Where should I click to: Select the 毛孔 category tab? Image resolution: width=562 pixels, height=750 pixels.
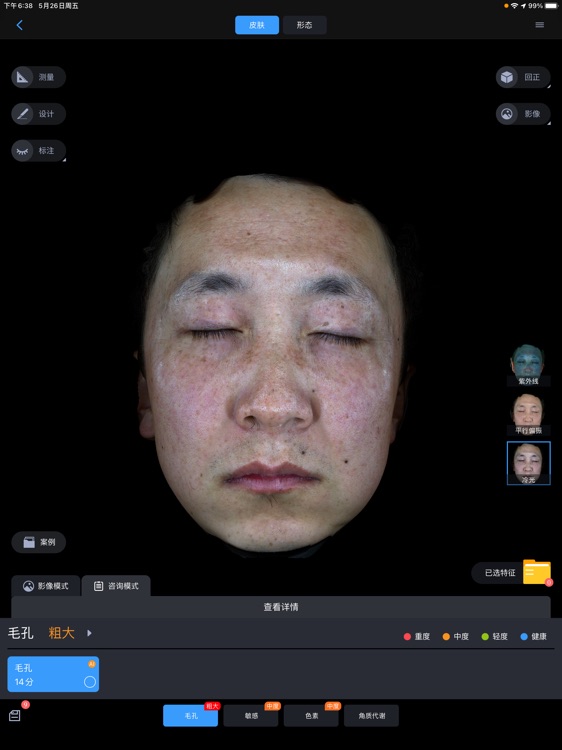click(190, 716)
